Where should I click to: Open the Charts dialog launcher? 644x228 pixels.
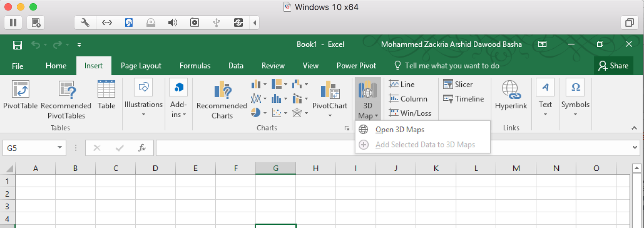(x=347, y=128)
